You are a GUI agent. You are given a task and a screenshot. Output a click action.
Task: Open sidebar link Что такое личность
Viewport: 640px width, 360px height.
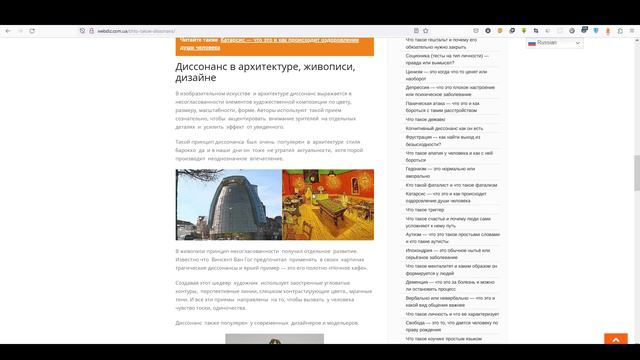click(452, 314)
